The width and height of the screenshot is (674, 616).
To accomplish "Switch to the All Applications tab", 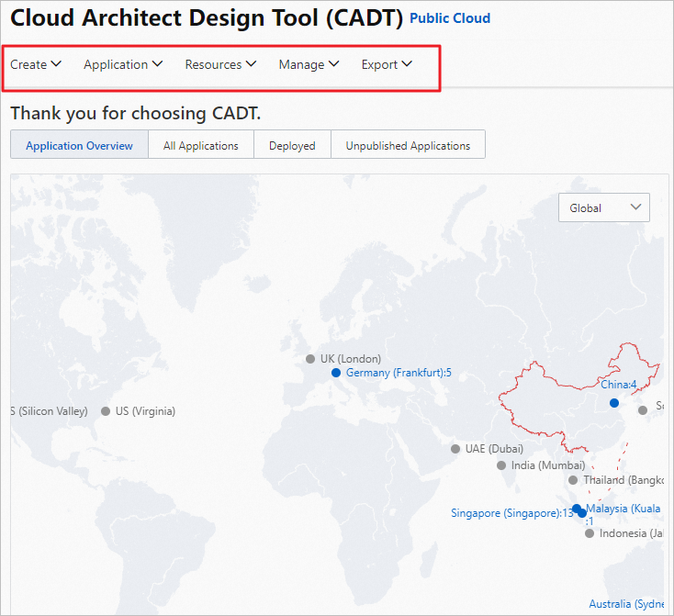I will pos(201,146).
